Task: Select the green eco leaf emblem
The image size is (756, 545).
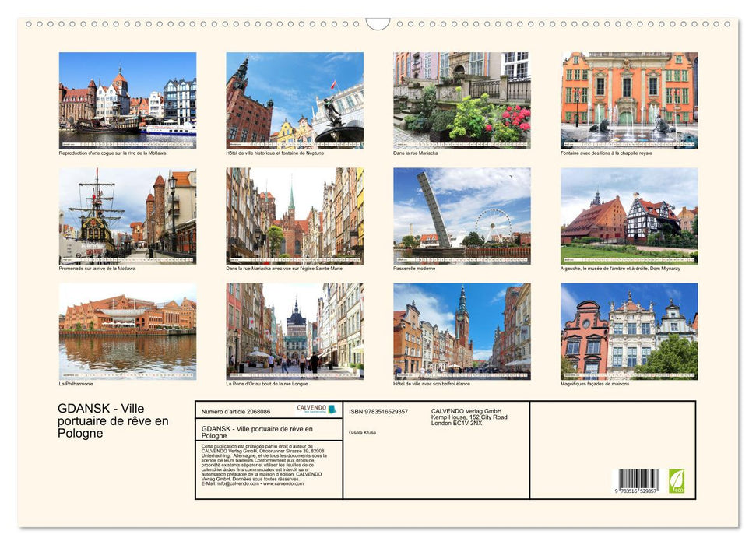Action: tap(676, 481)
